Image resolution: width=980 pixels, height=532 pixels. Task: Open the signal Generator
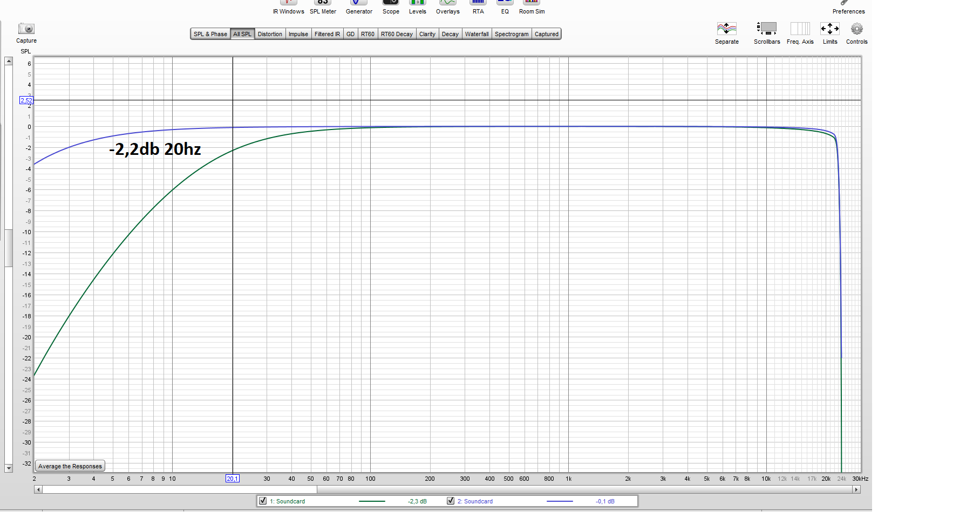[359, 6]
